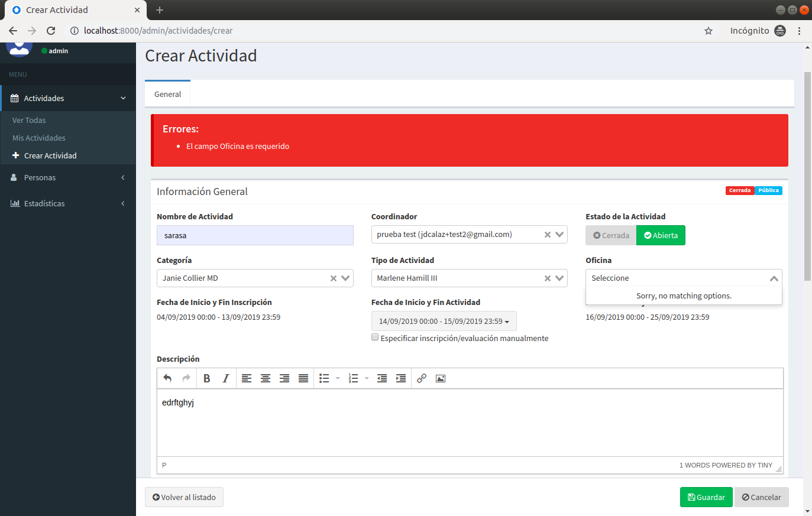
Task: Check 'Especificar inscripción/evaluación manualmente'
Action: (375, 337)
